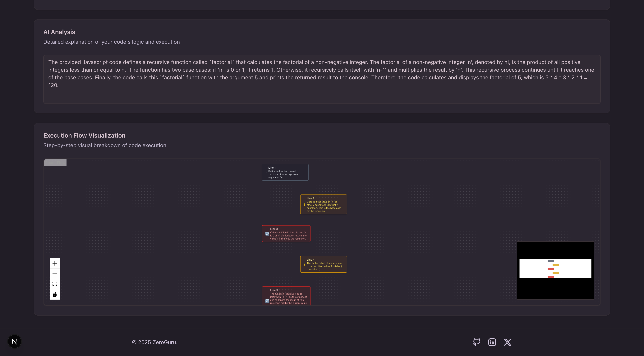This screenshot has width=644, height=356.
Task: Select the Line 3 return value node
Action: [286, 234]
